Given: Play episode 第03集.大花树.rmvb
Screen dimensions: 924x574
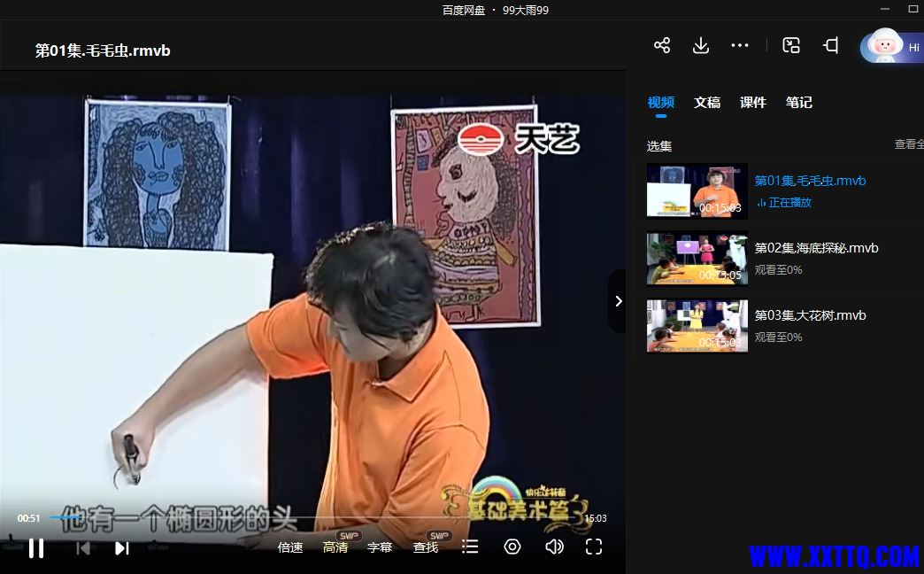Looking at the screenshot, I should tap(810, 315).
